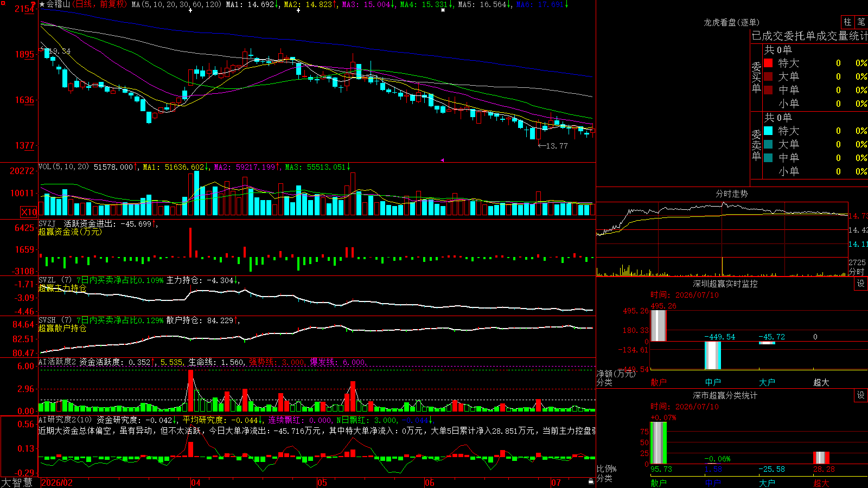Click the AI活跃度2 indicator label

click(58, 362)
